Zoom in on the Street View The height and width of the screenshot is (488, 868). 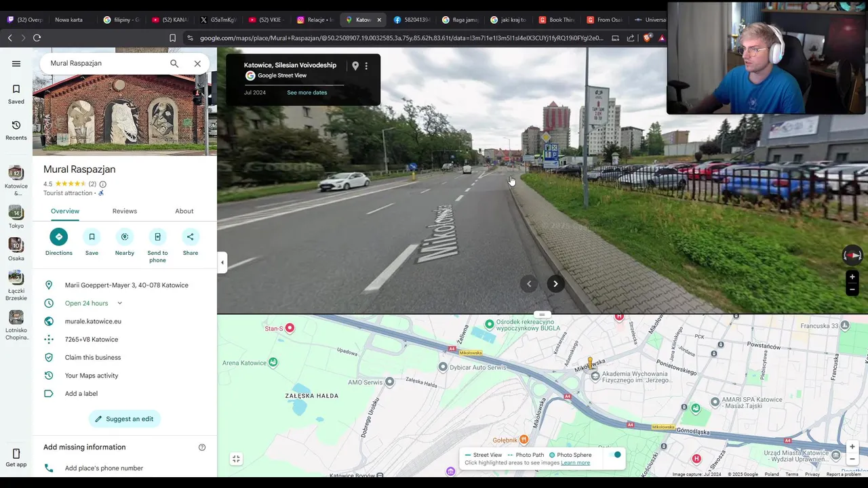(852, 277)
